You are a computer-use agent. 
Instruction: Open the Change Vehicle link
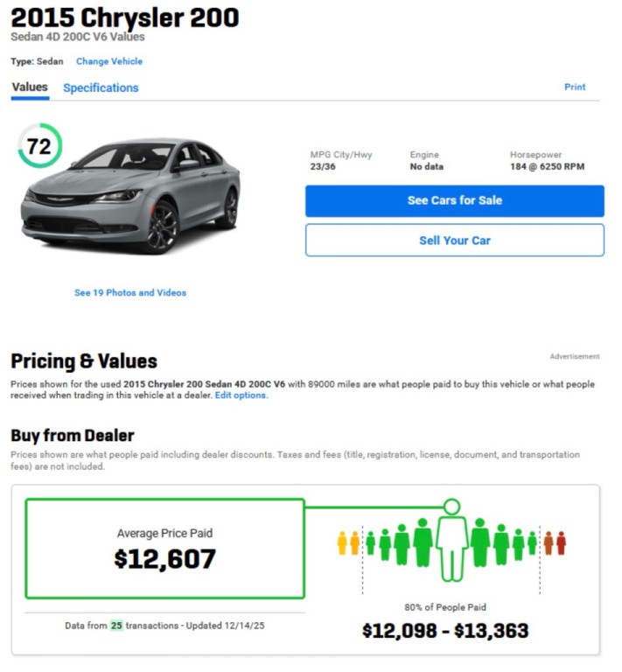click(x=109, y=61)
